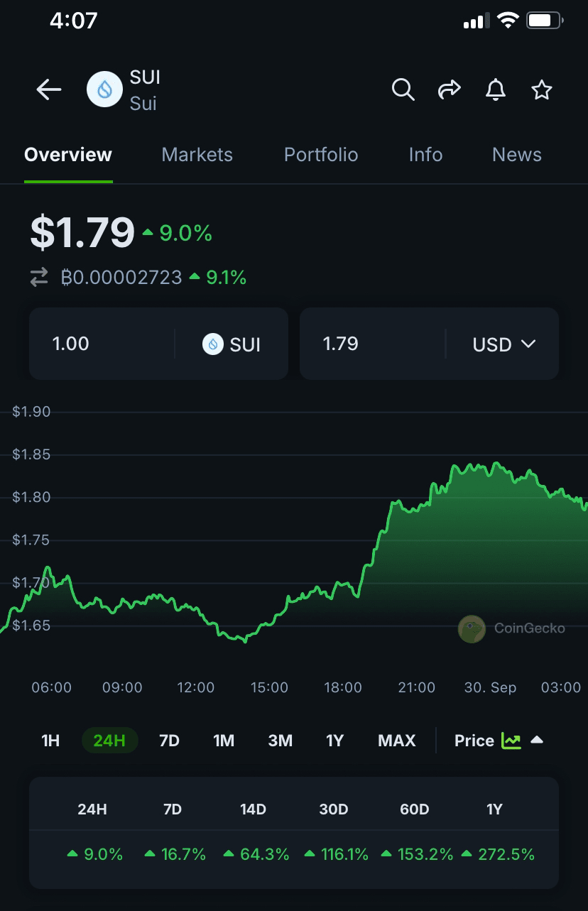The width and height of the screenshot is (588, 911).
Task: Set a price alert via bell icon
Action: [x=496, y=90]
